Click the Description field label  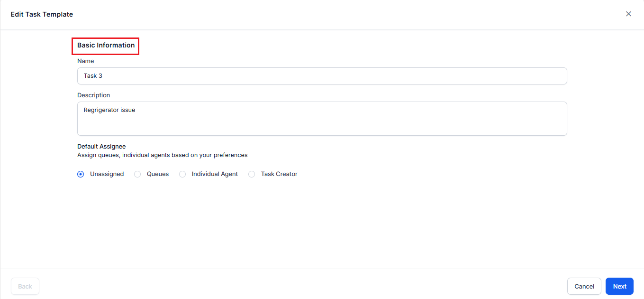coord(94,95)
